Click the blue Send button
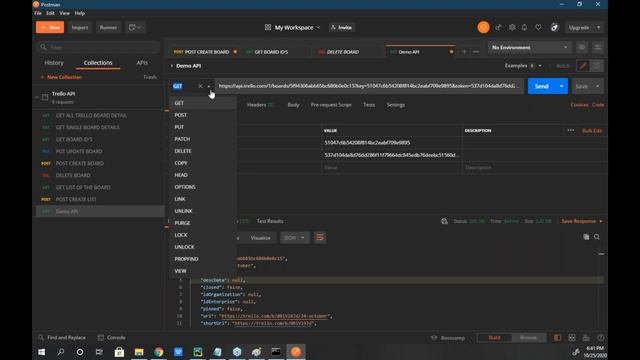 tap(542, 86)
